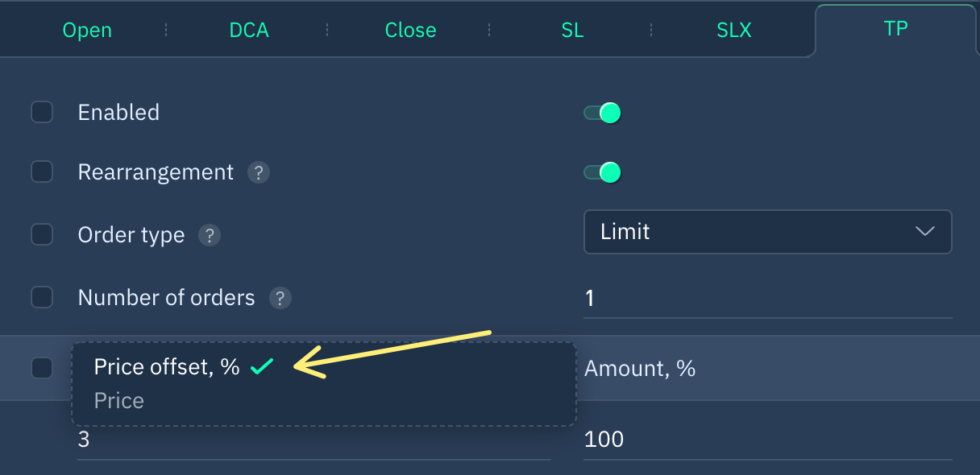Screen dimensions: 980x475
Task: Click the Number of orders input field
Action: [767, 299]
